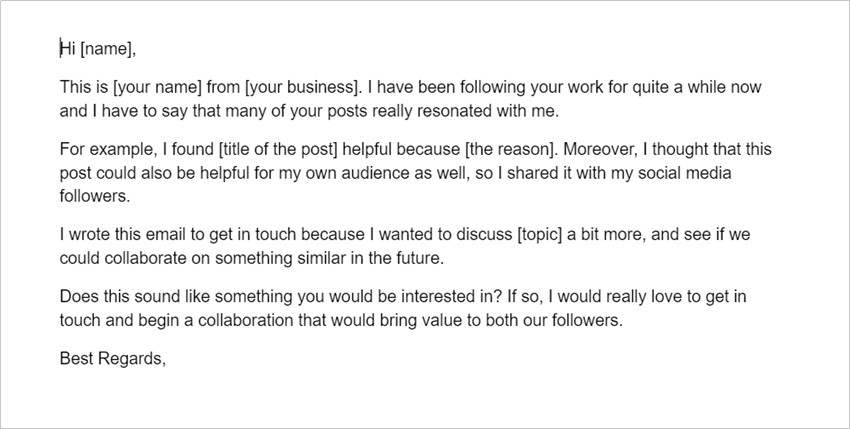This screenshot has width=850, height=429.
Task: Click the word 'followers.' ending second paragraph
Action: (95, 196)
